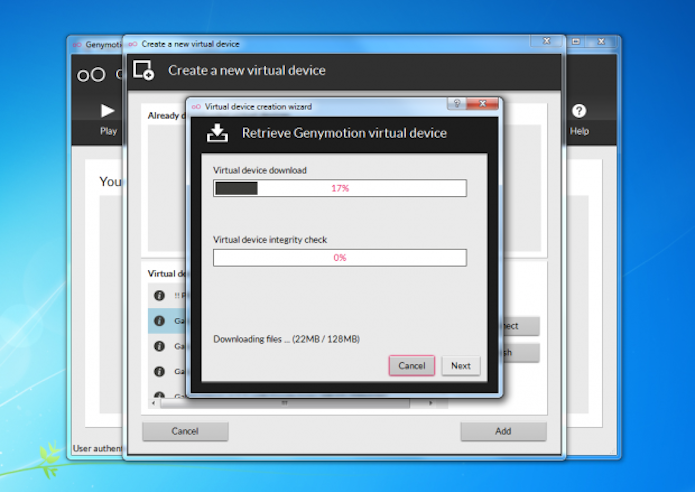
Task: Open Help in Genymotion main window
Action: [x=579, y=119]
